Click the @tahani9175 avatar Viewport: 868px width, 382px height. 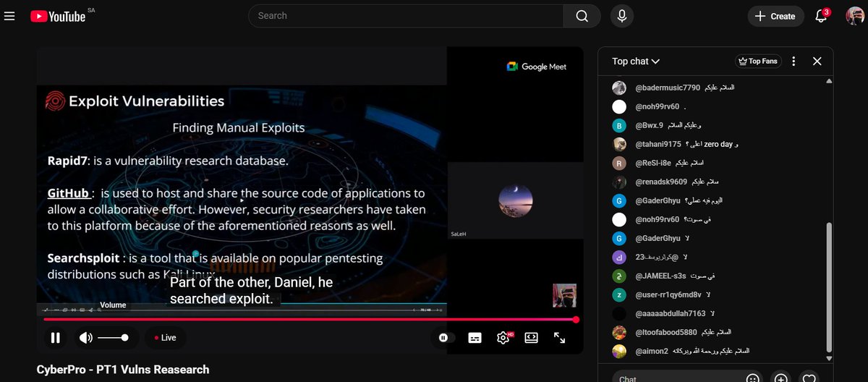coord(619,144)
